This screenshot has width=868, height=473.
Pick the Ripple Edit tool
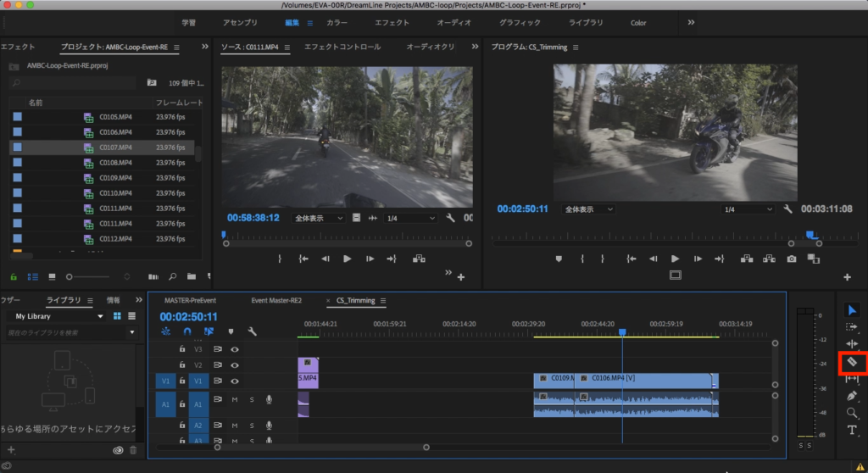852,343
